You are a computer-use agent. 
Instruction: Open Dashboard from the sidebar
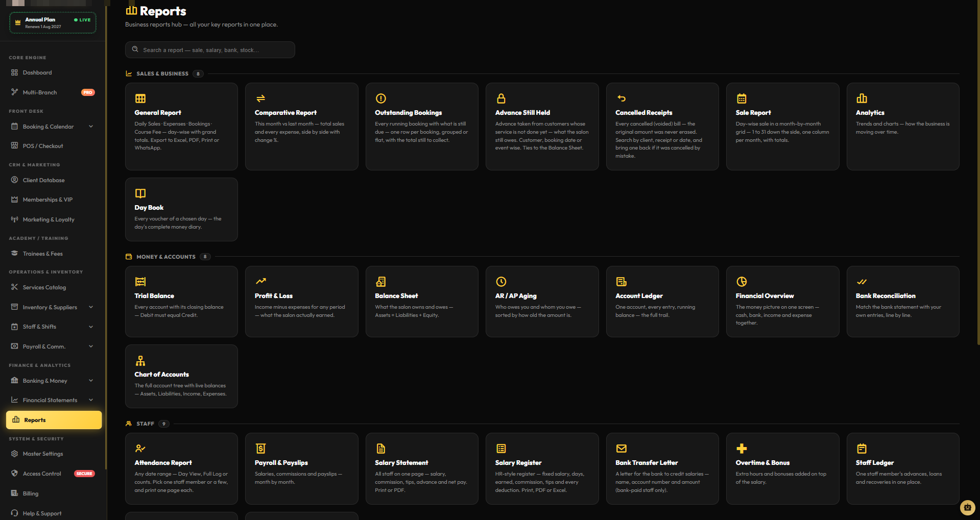tap(54, 72)
